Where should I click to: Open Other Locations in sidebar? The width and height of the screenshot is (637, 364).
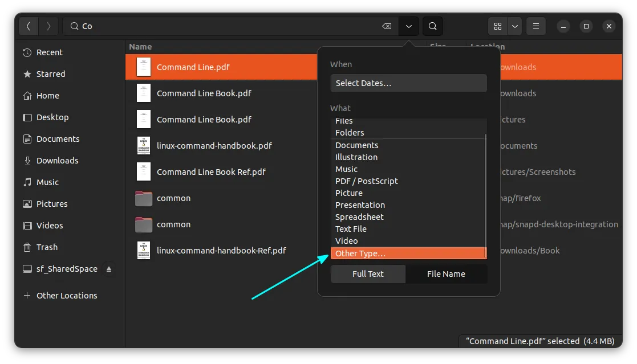[66, 296]
